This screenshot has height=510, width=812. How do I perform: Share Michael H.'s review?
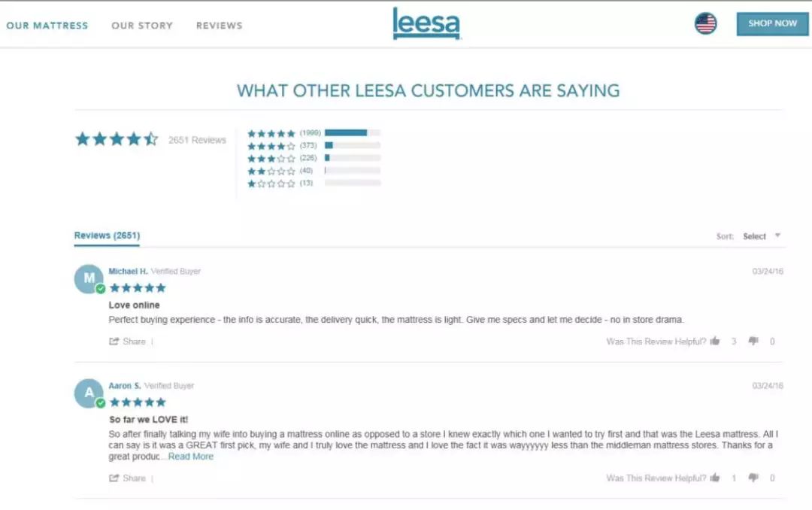[x=128, y=342]
